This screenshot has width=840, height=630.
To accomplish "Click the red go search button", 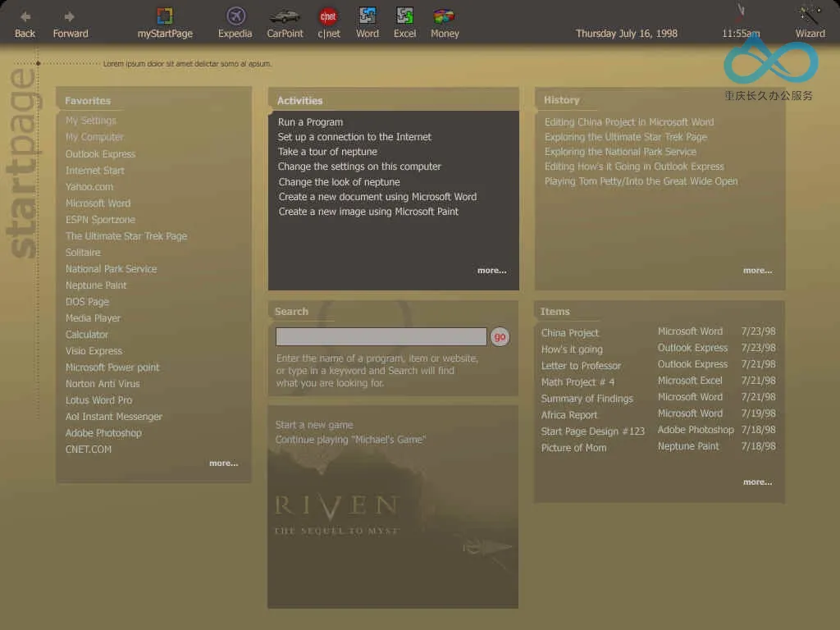I will point(500,337).
